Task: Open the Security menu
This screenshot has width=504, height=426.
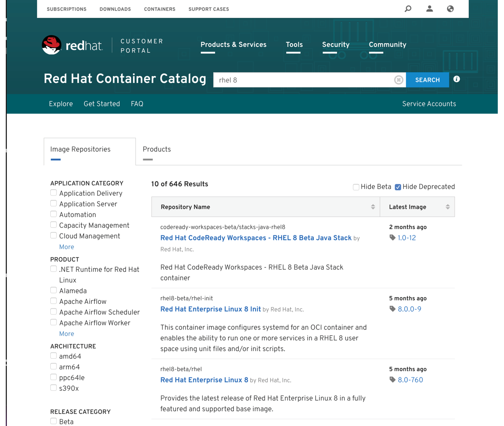Action: point(336,45)
